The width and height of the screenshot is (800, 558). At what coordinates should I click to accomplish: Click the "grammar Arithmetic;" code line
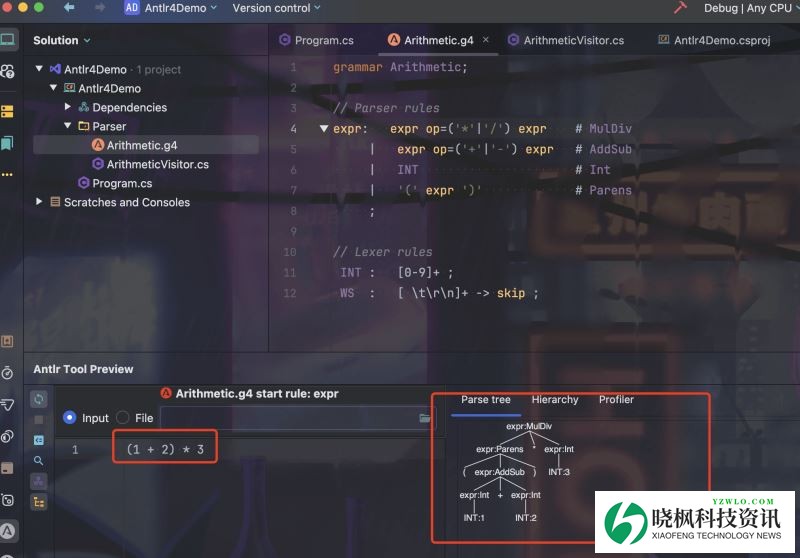coord(400,67)
